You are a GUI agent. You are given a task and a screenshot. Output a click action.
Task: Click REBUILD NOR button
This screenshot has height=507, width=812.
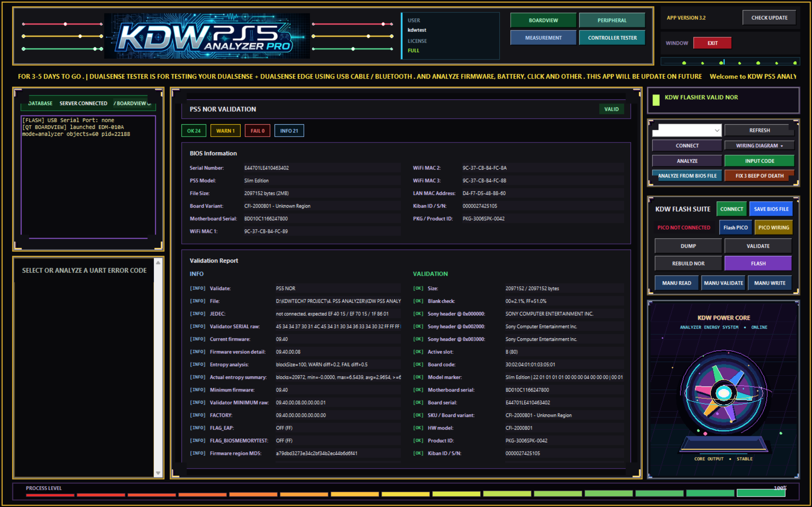[x=688, y=263]
